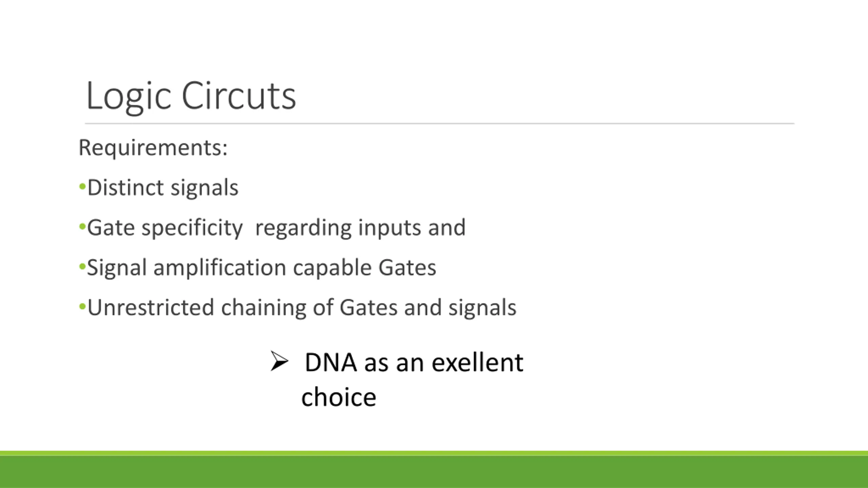Click the slide title Logic Circuts

point(191,96)
